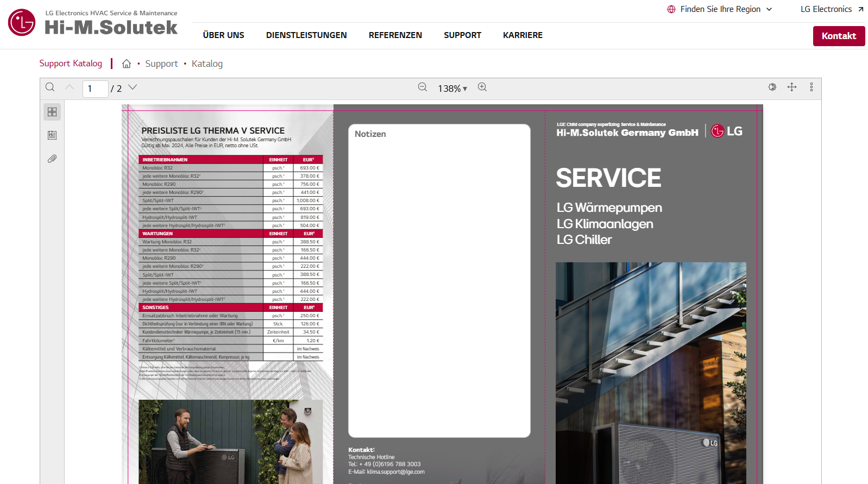Toggle the page thumbnails sidebar panel
Image resolution: width=868 pixels, height=484 pixels.
pyautogui.click(x=52, y=112)
